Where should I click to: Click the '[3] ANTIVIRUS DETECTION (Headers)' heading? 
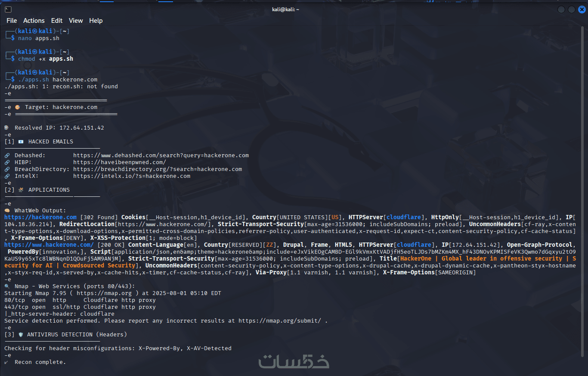(x=65, y=335)
